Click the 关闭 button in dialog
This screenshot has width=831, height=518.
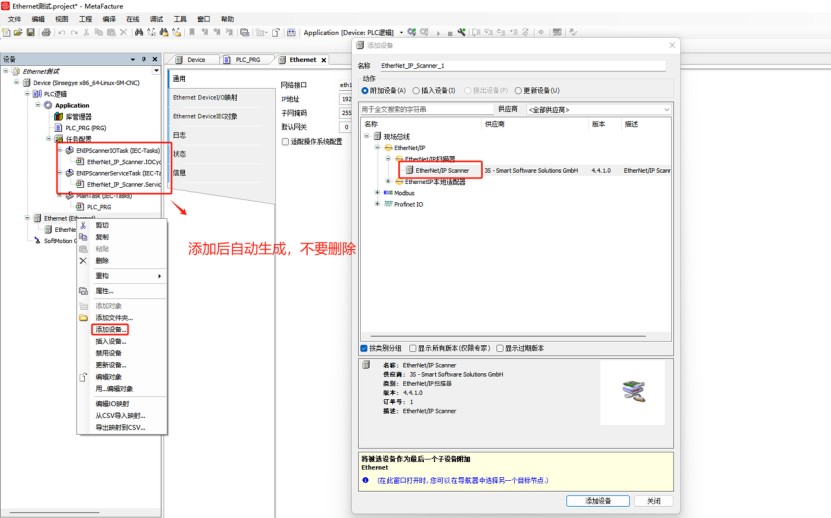click(x=653, y=500)
